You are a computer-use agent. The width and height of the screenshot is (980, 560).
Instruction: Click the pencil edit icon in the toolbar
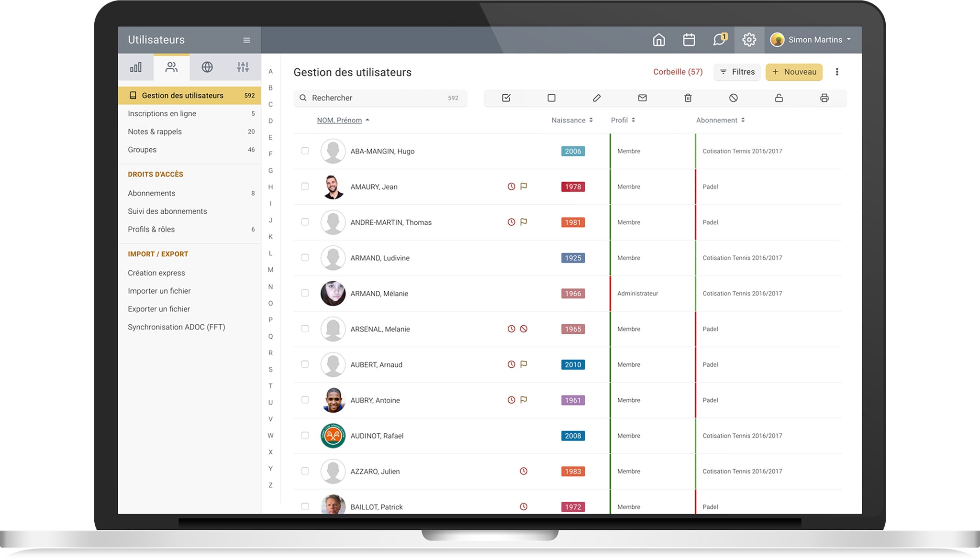pos(597,98)
